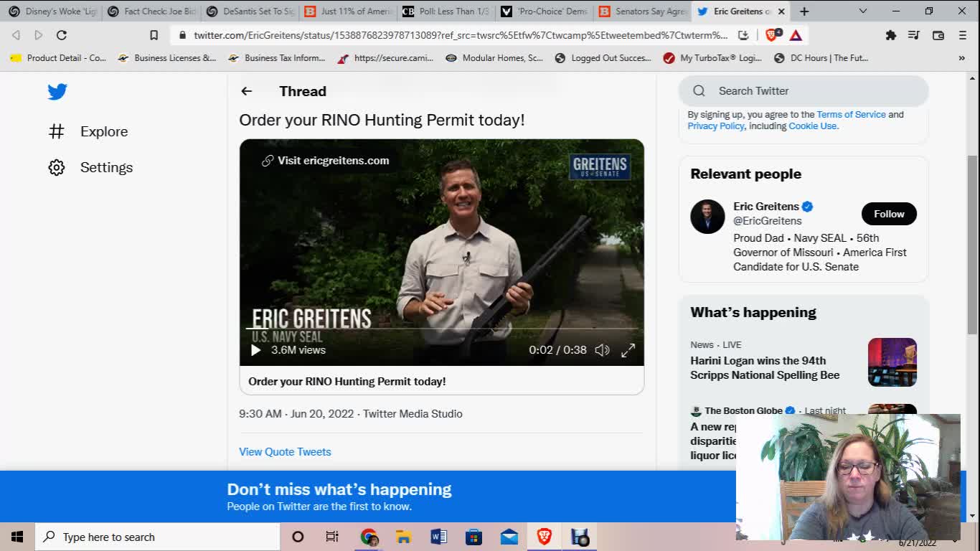Switch to Poll: Less Than 1/3 tab
This screenshot has width=980, height=551.
[x=448, y=11]
